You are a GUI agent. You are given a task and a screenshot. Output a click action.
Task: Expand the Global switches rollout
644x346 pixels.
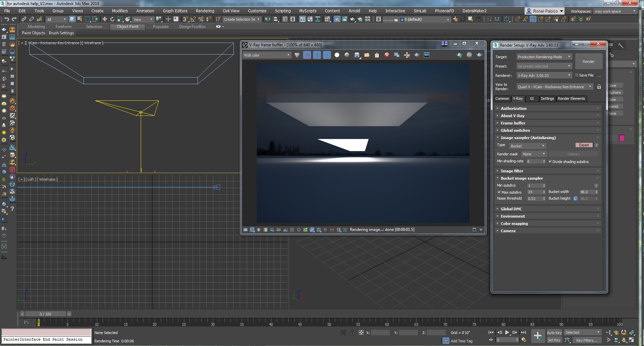coord(548,130)
